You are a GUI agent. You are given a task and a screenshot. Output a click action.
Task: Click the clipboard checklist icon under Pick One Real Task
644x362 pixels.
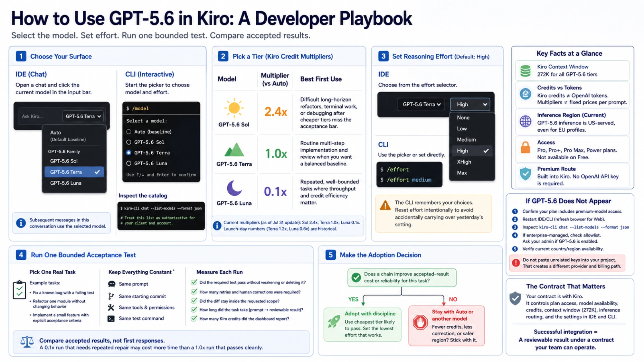point(19,290)
